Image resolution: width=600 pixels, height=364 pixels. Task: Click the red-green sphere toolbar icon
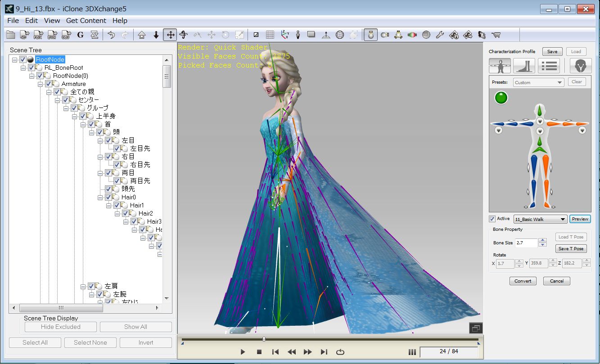[x=412, y=35]
